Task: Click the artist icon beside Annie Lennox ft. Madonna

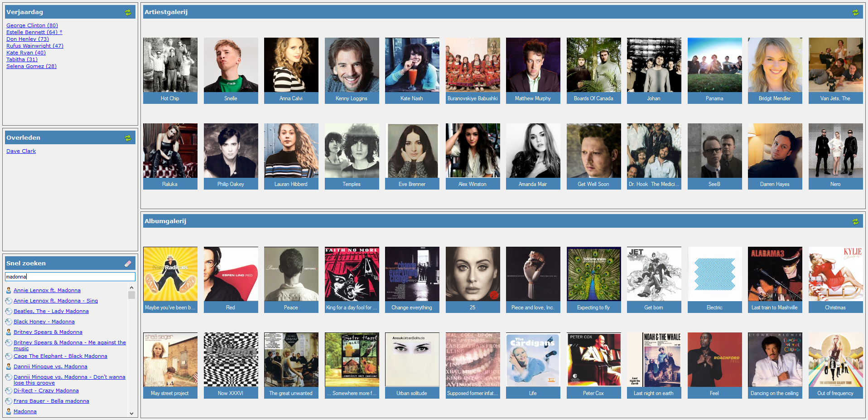Action: coord(9,290)
